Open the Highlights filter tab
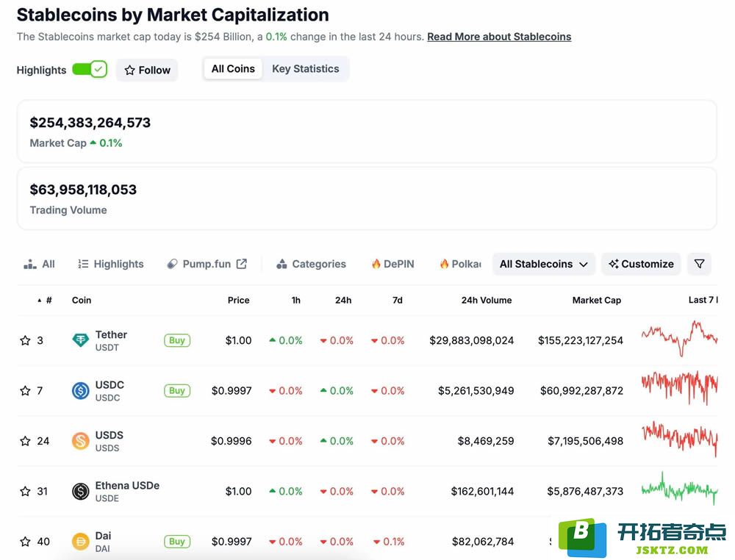The width and height of the screenshot is (735, 560). (x=111, y=265)
